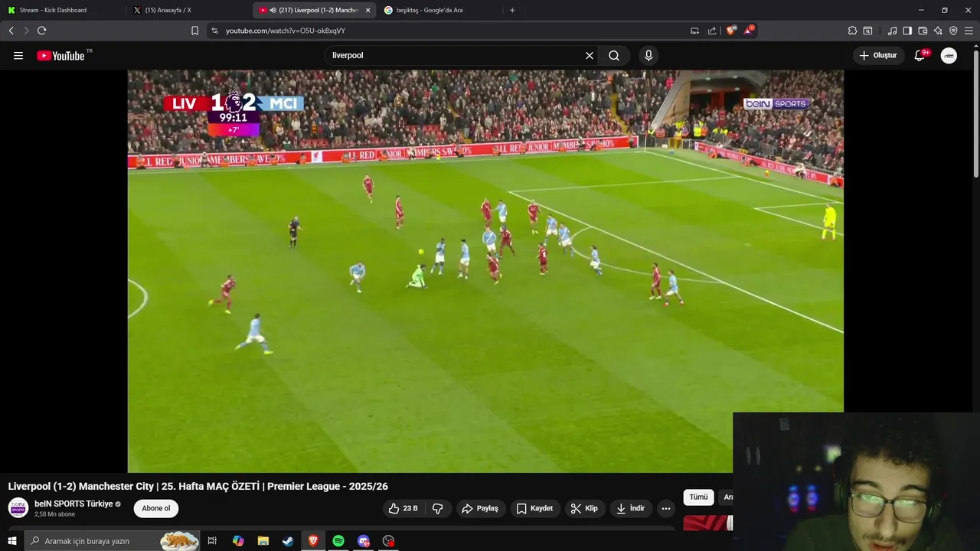Reload the page with the refresh icon
The height and width of the screenshot is (551, 980).
pos(41,31)
